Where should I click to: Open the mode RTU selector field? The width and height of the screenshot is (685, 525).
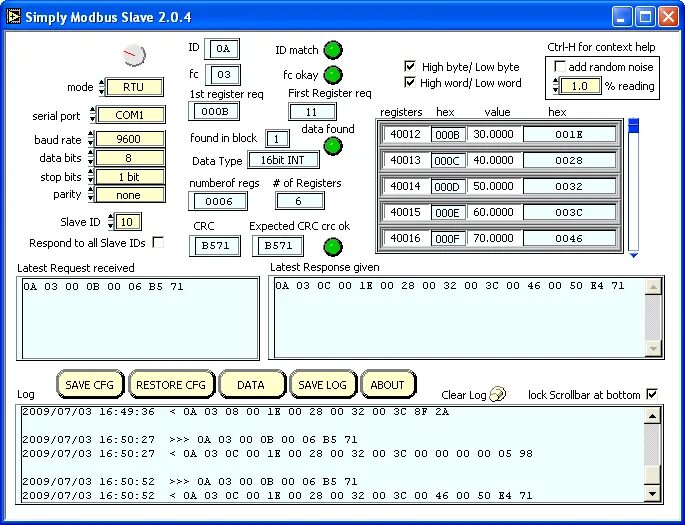pyautogui.click(x=135, y=87)
